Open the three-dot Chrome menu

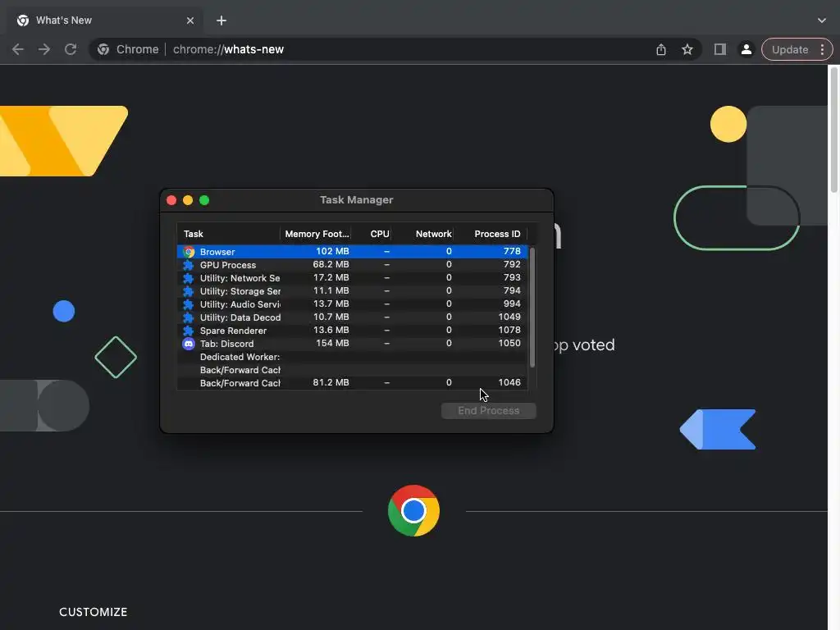(x=822, y=49)
